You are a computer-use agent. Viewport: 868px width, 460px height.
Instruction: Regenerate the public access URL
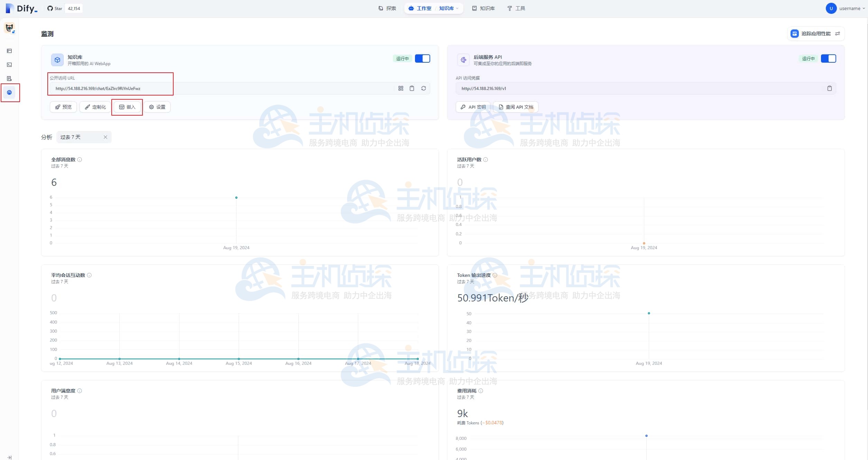pos(424,88)
